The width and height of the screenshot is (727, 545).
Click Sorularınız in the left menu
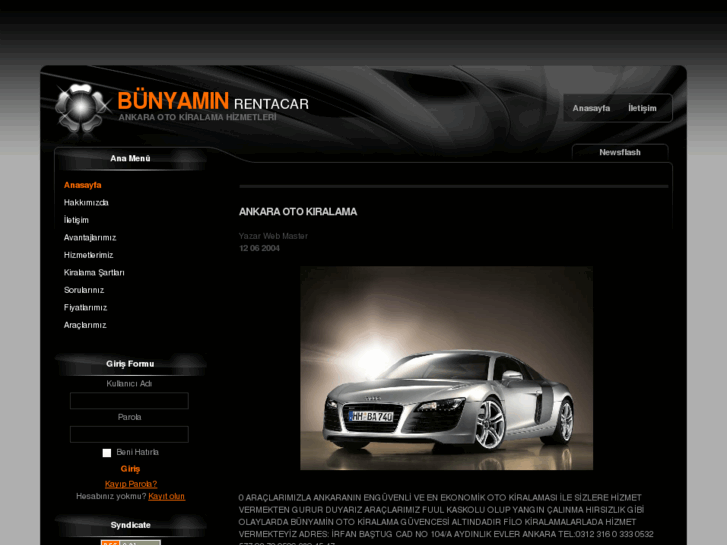(x=84, y=290)
